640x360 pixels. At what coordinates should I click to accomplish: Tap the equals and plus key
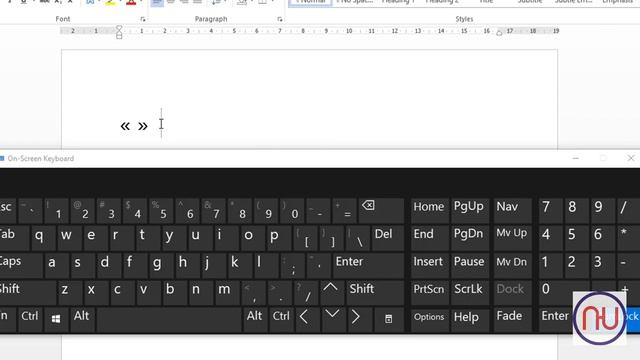pyautogui.click(x=344, y=211)
